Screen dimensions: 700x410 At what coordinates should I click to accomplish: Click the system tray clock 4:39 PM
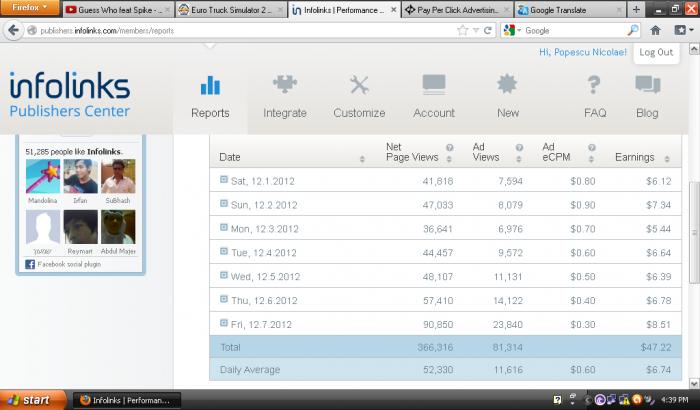[674, 400]
